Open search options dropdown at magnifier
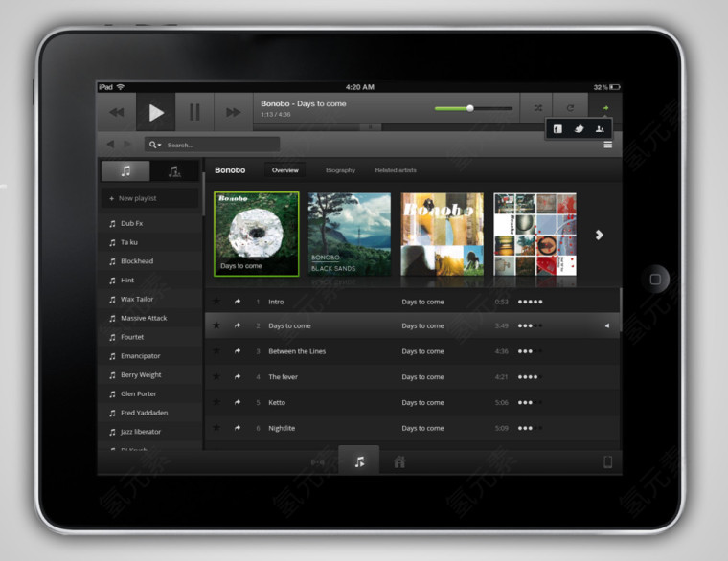The image size is (728, 561). point(155,145)
